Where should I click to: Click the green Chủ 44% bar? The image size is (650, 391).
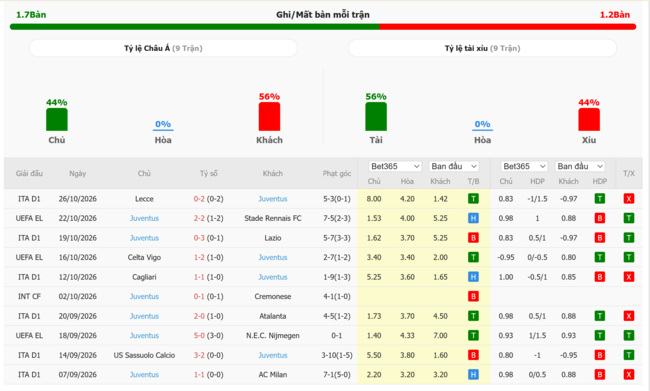(57, 119)
